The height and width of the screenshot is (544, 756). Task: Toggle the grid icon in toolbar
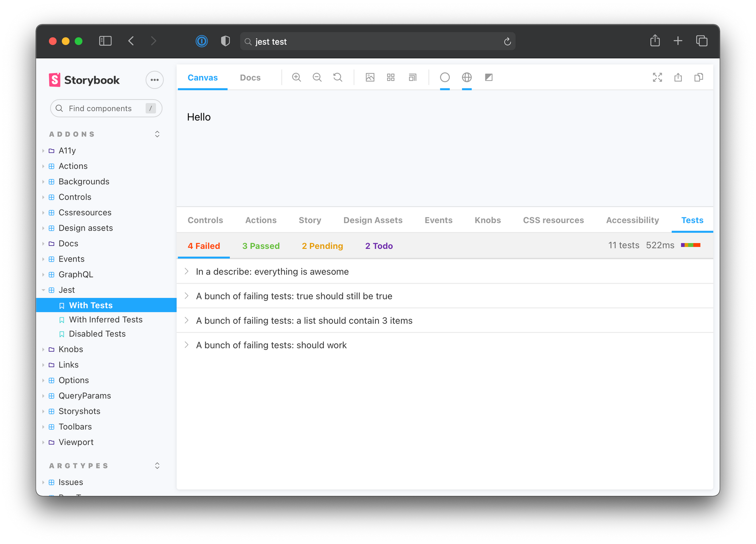[x=391, y=77]
